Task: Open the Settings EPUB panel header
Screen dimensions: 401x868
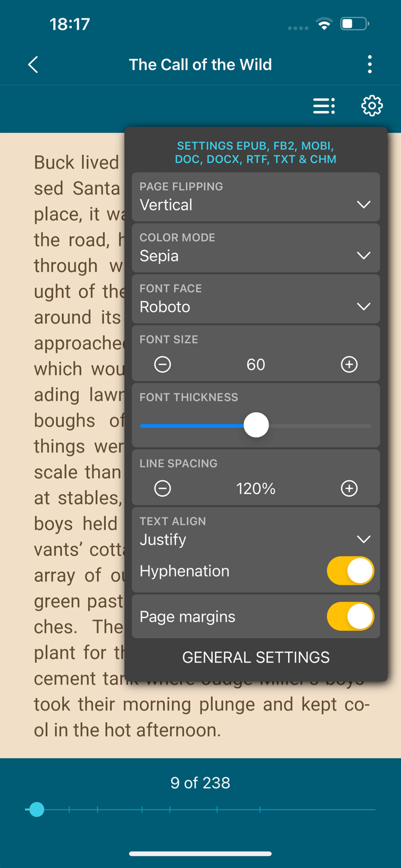Action: point(256,152)
